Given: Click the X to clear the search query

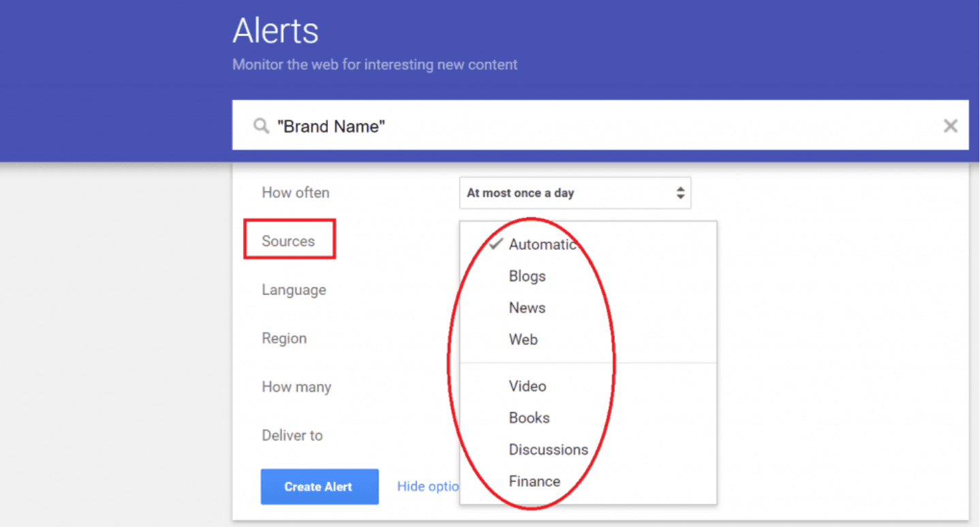Looking at the screenshot, I should coord(951,125).
